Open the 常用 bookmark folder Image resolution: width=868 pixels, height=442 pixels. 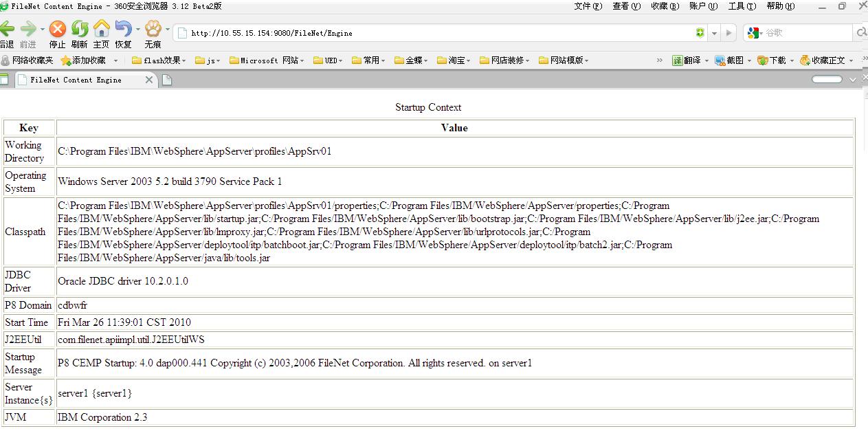(x=368, y=60)
